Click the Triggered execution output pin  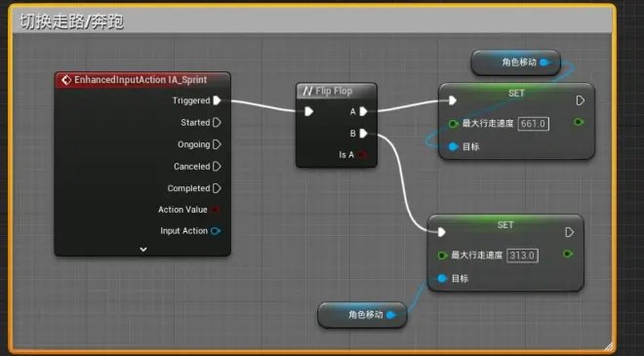pyautogui.click(x=218, y=100)
